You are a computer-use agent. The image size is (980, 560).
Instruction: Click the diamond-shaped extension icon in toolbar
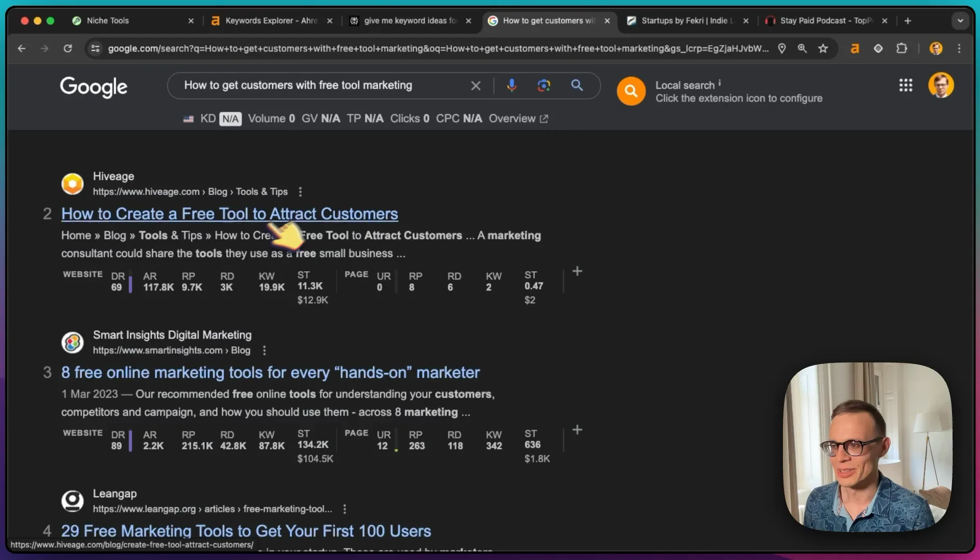coord(878,48)
